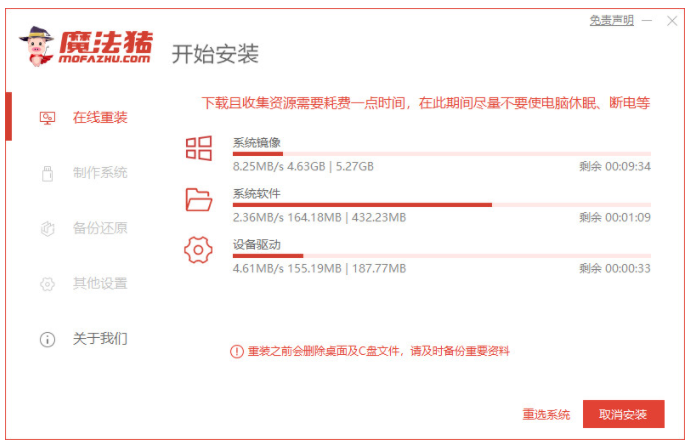Minimize the installer window
The image size is (691, 446).
[x=647, y=21]
